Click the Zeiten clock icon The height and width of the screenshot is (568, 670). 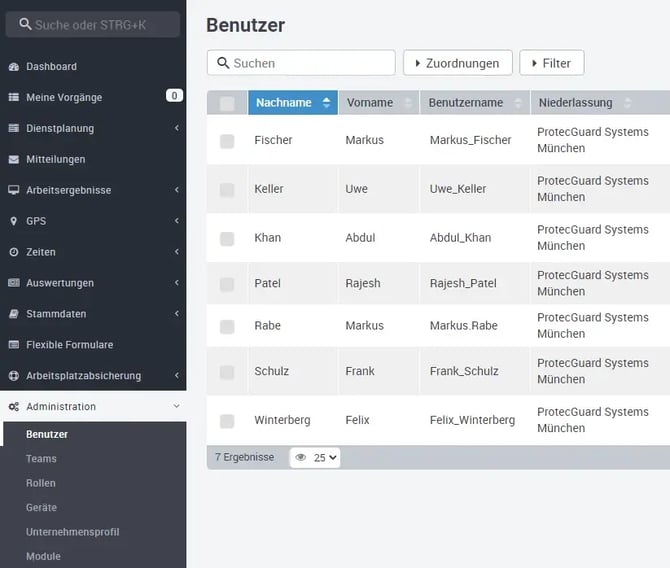pyautogui.click(x=14, y=252)
